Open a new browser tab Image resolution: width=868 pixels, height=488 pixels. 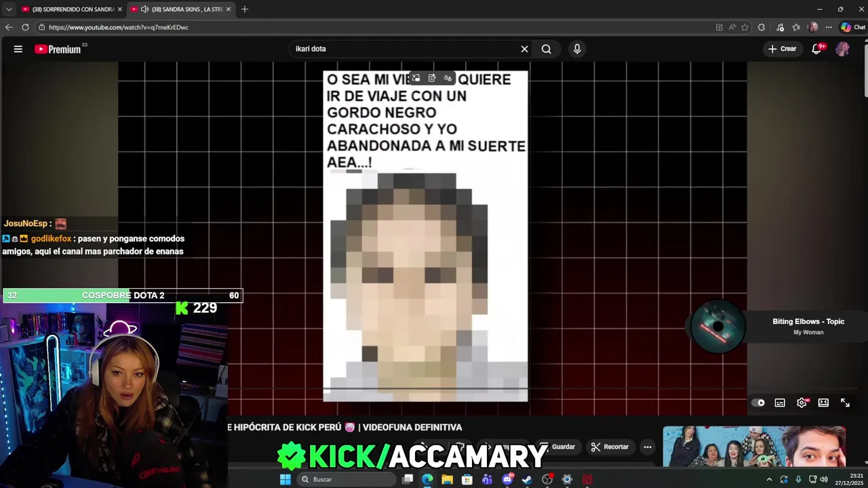[x=245, y=9]
